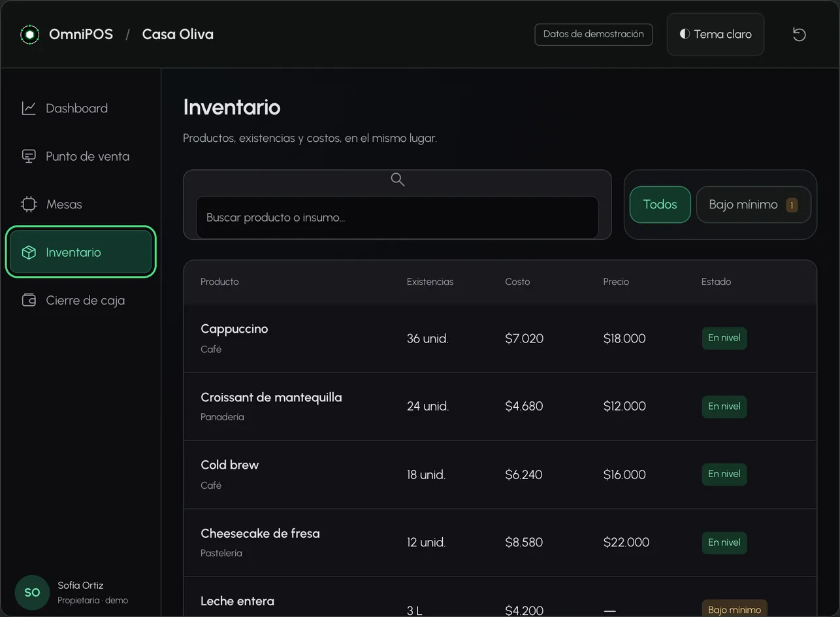Select Cheesecake de fresa product name

(260, 533)
